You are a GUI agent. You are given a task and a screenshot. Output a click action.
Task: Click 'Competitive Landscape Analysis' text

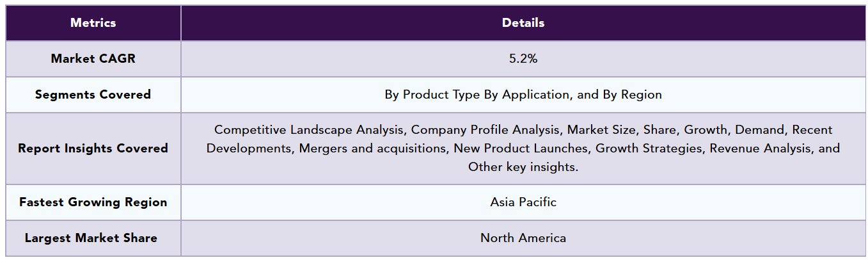[x=310, y=130]
